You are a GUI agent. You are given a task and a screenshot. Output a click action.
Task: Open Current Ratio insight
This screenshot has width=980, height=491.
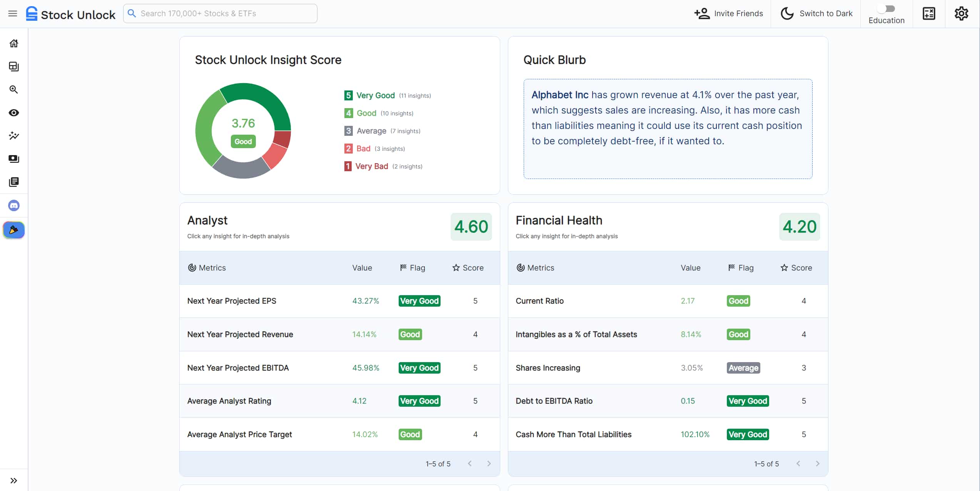click(668, 301)
